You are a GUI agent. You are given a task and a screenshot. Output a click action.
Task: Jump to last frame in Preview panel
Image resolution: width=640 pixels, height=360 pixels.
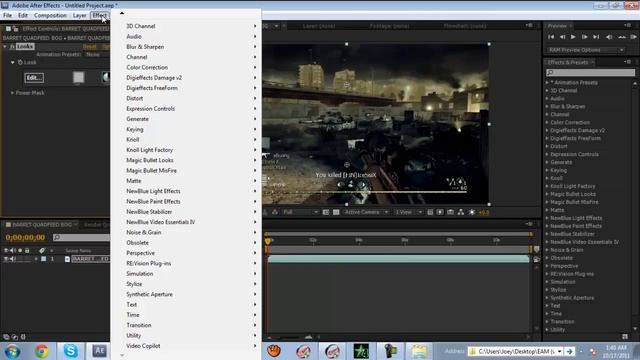[596, 37]
